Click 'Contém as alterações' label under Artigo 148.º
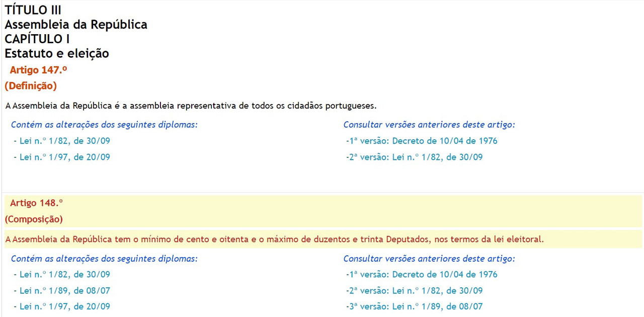 [104, 259]
